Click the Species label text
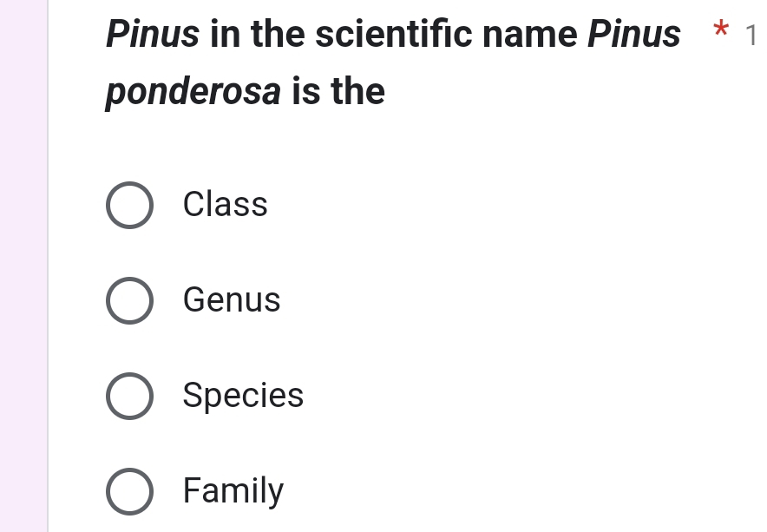The height and width of the screenshot is (532, 767). 243,396
